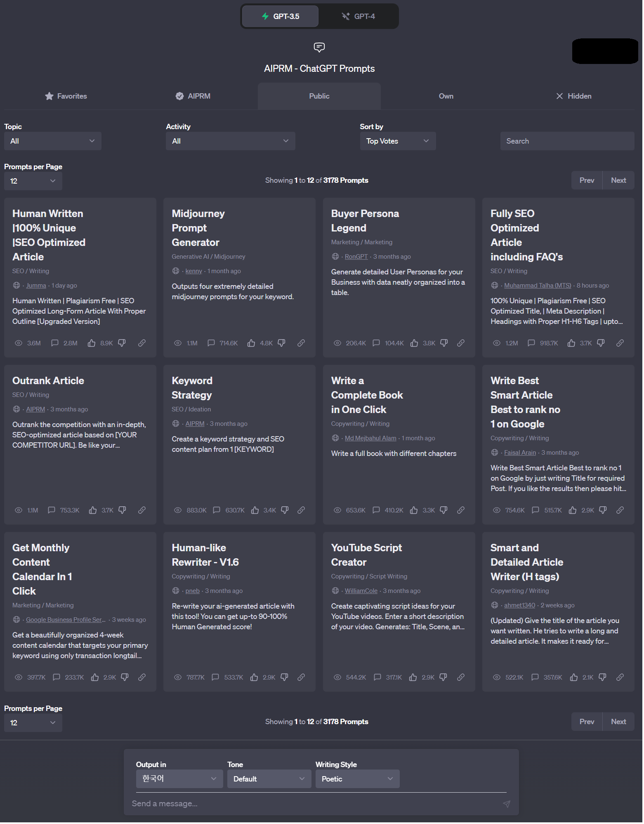Open WilliamCole author link
Viewport: 644px width, 824px height.
point(362,592)
